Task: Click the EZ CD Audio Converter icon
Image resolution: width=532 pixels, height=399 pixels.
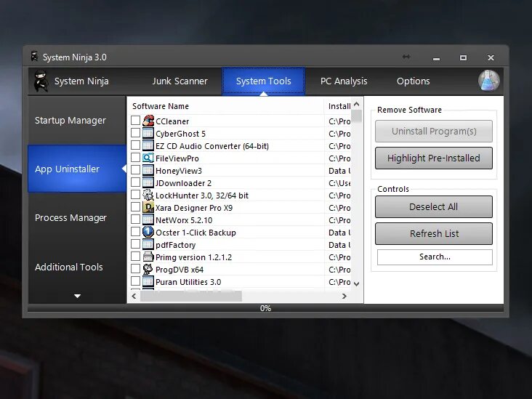Action: point(148,145)
